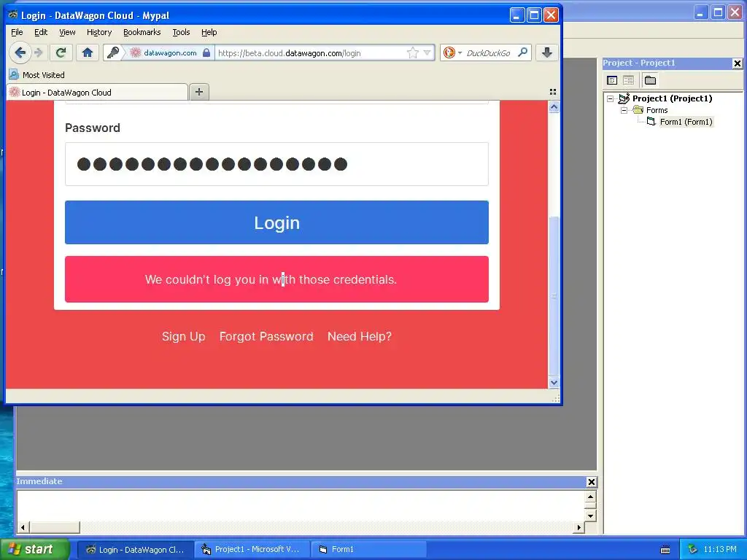The width and height of the screenshot is (747, 560).
Task: Open the Most Visited bookmarks folder
Action: [36, 75]
